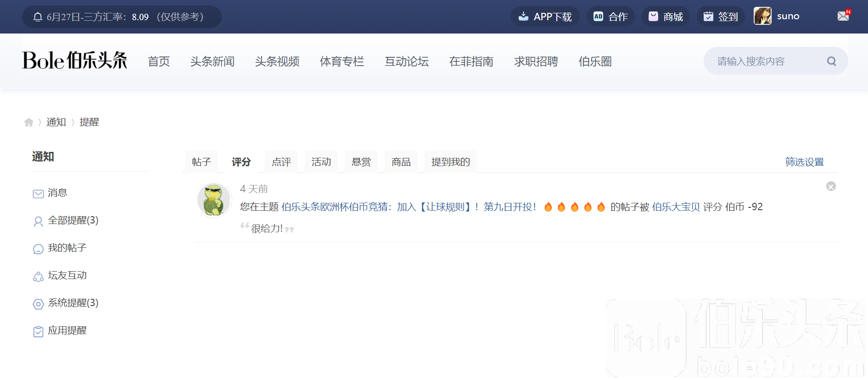Click the 伯乐大宝贝 user link
868x380 pixels.
[676, 207]
